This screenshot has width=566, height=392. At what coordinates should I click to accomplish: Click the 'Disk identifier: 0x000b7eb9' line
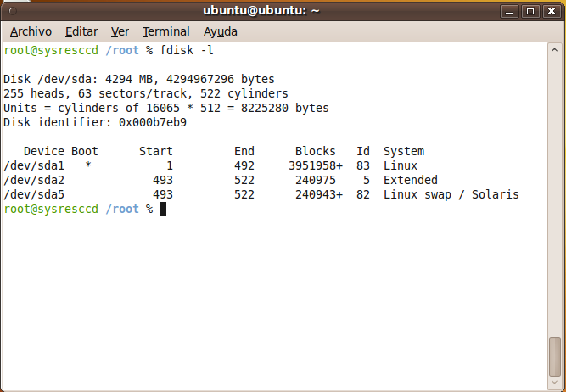[x=95, y=122]
